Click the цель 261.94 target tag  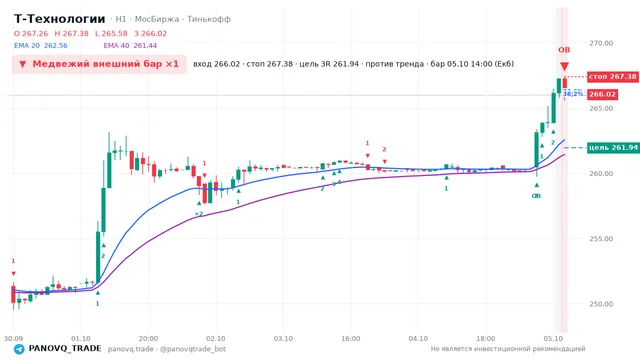(x=613, y=148)
